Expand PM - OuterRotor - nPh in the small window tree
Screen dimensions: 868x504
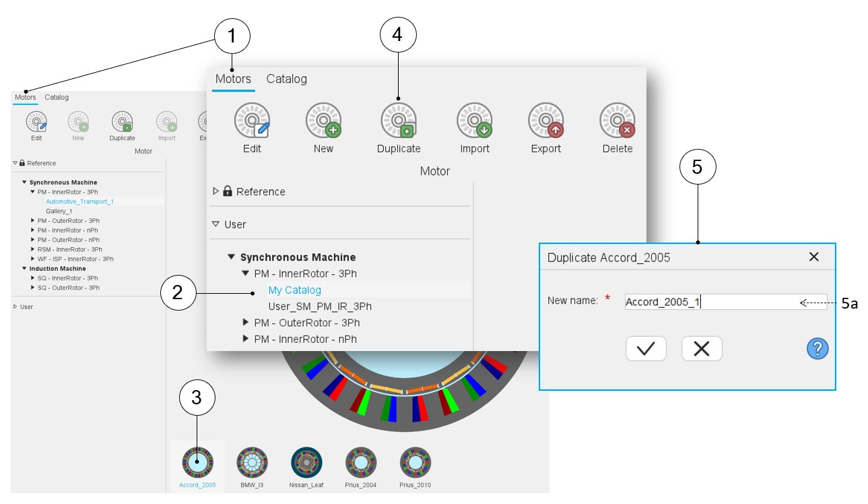point(32,240)
